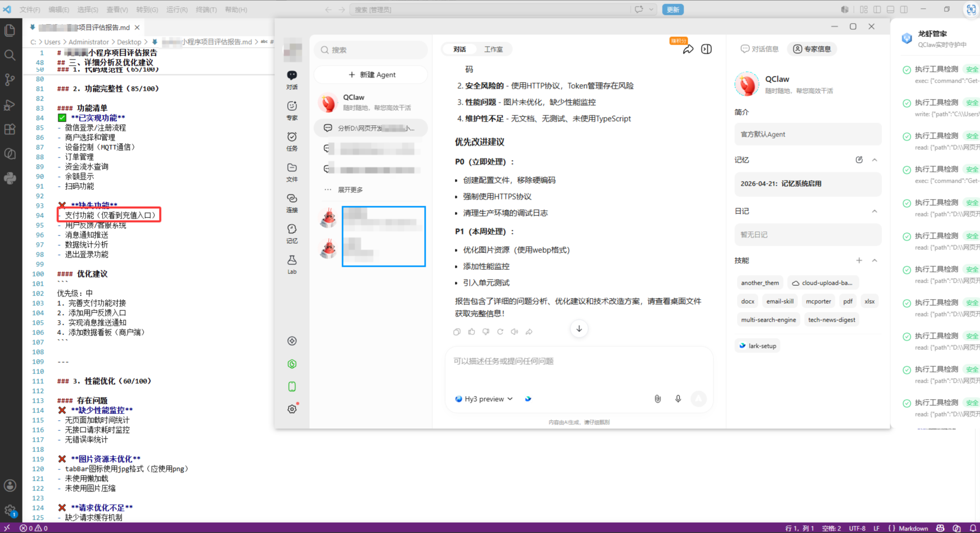Screen dimensions: 980x533
Task: Open the 任务 section in QClaw sidebar
Action: 292,141
